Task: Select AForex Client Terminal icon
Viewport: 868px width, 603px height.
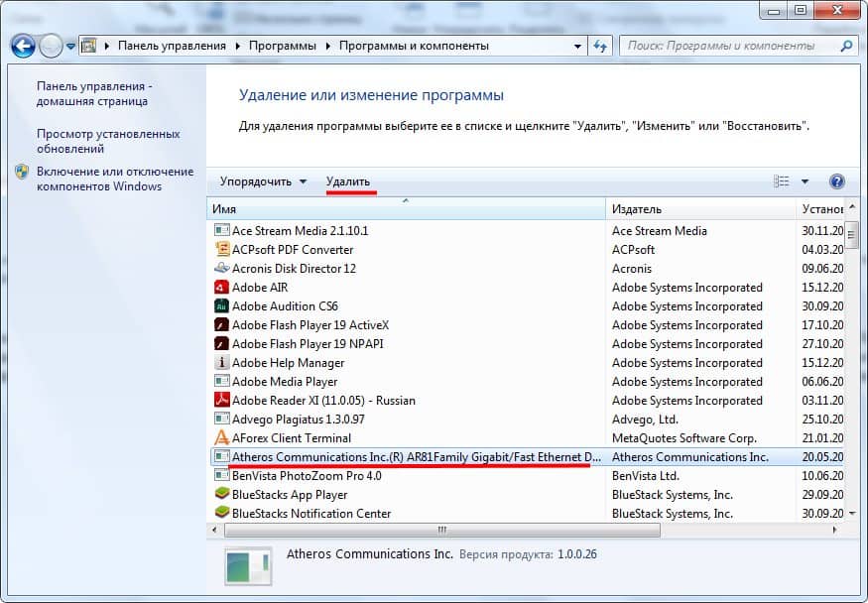Action: click(221, 437)
